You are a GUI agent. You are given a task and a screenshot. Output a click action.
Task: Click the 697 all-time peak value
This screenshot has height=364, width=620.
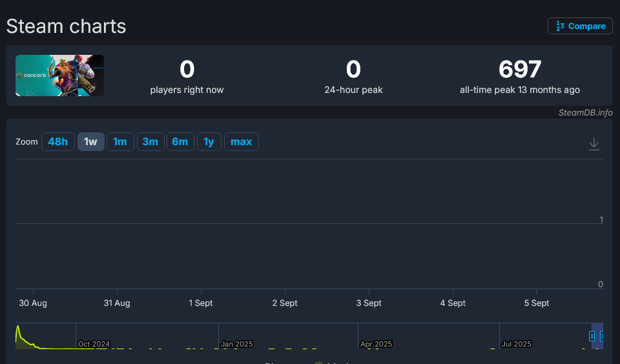[x=520, y=69]
